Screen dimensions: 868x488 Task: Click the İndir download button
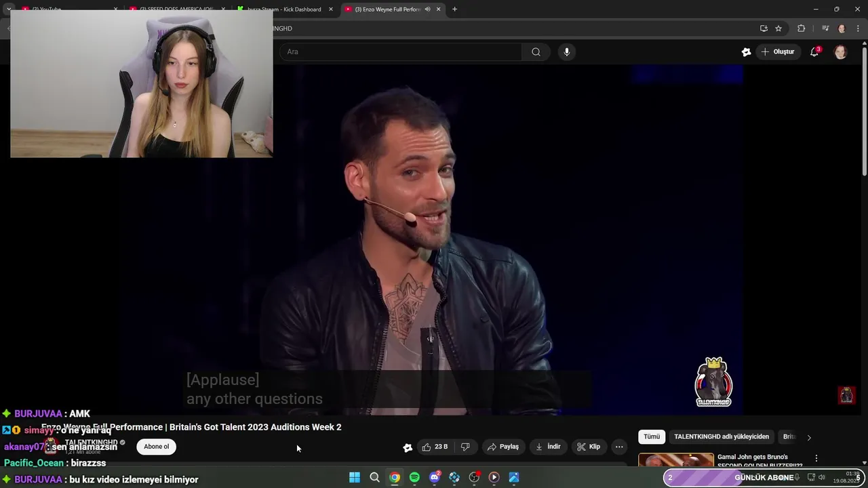[x=548, y=447]
